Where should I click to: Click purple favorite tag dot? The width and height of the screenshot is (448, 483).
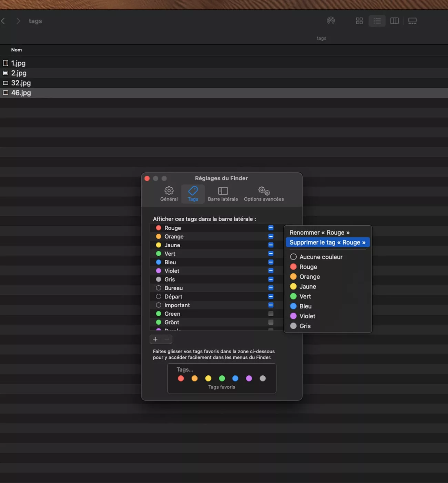coord(249,378)
